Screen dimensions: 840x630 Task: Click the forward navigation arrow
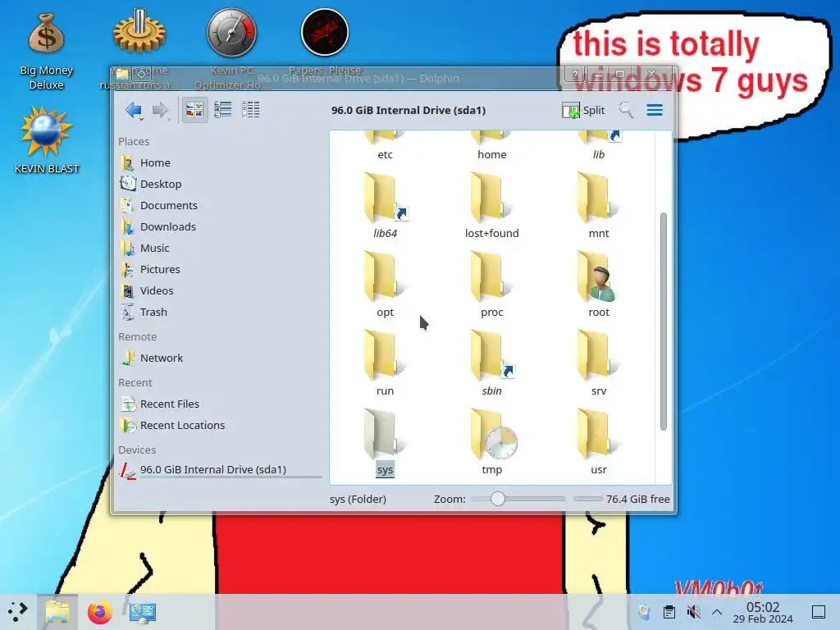pos(160,111)
